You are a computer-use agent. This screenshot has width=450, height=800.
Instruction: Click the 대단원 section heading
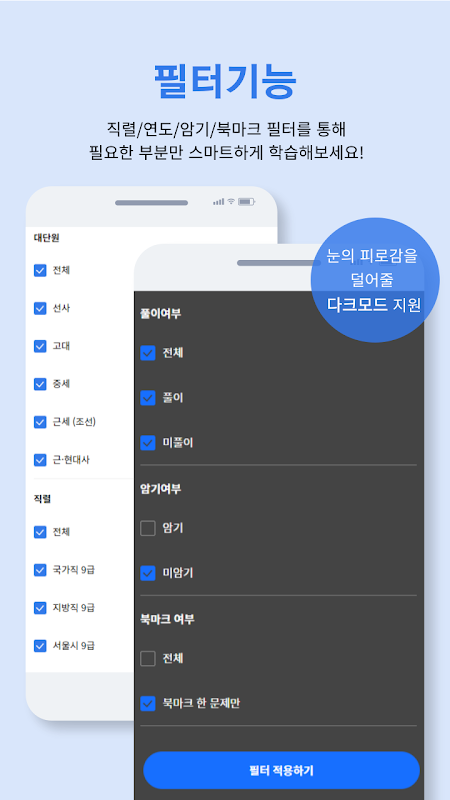(x=46, y=238)
